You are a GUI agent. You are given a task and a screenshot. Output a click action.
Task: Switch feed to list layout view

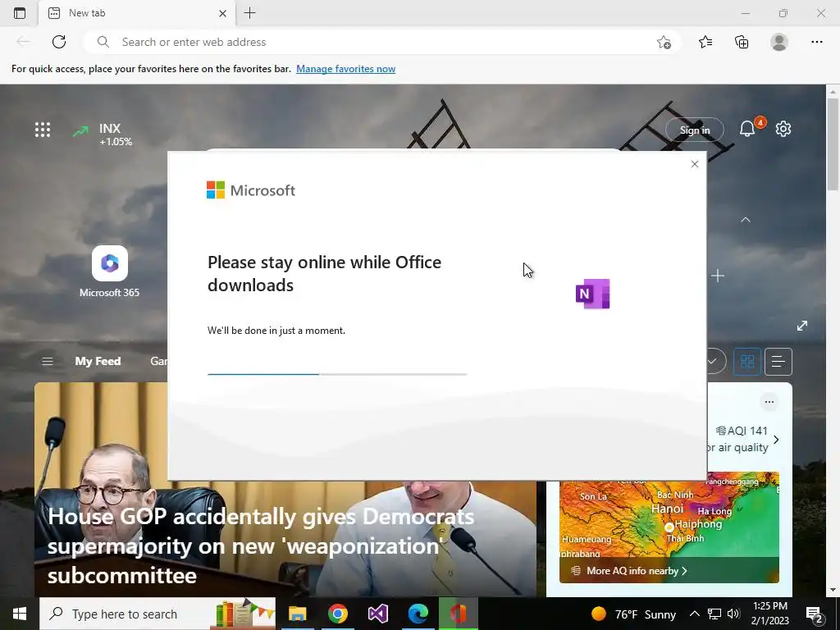(778, 362)
